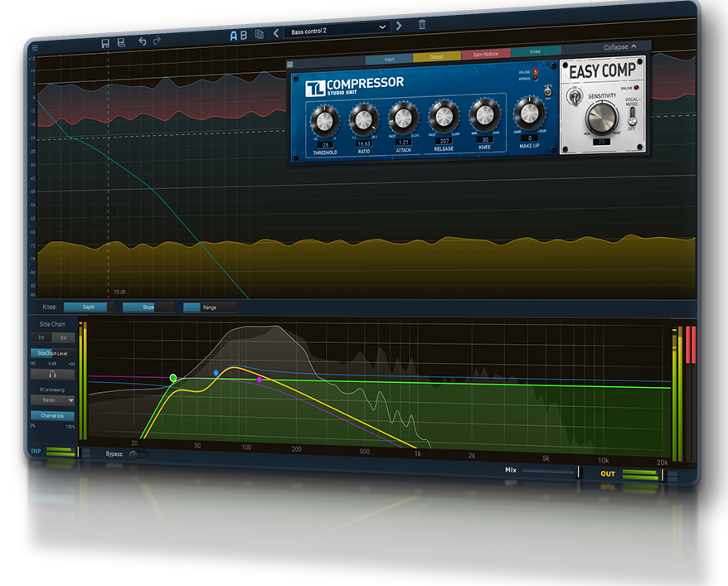728x586 pixels.
Task: Click the headphones sidechain listen button
Action: click(x=52, y=375)
